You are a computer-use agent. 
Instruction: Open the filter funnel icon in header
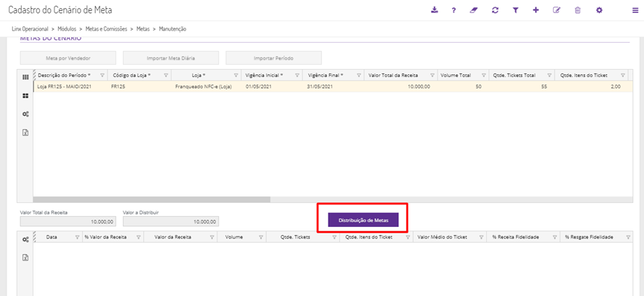click(515, 10)
